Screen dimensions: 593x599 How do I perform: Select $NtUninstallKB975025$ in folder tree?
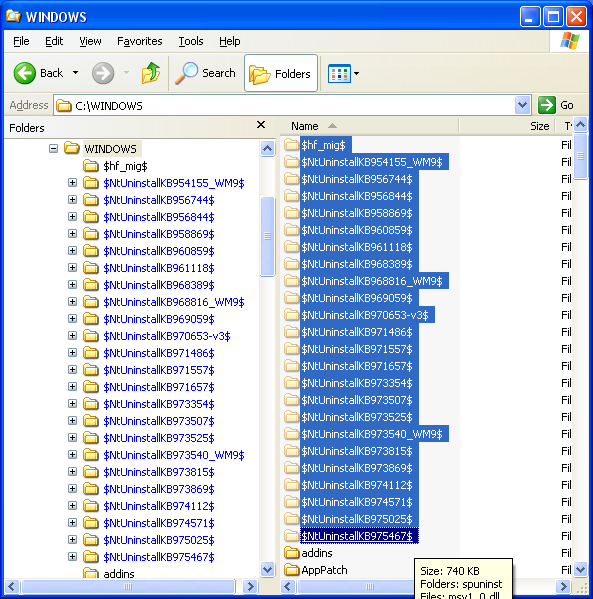[x=159, y=540]
